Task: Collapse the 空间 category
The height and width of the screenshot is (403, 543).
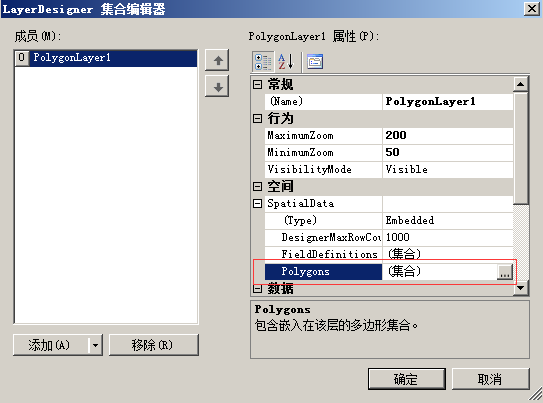Action: point(257,187)
